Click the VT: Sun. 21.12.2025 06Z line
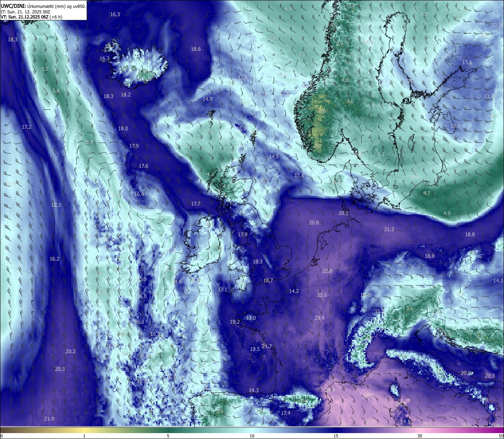Image resolution: width=504 pixels, height=439 pixels. click(x=31, y=17)
